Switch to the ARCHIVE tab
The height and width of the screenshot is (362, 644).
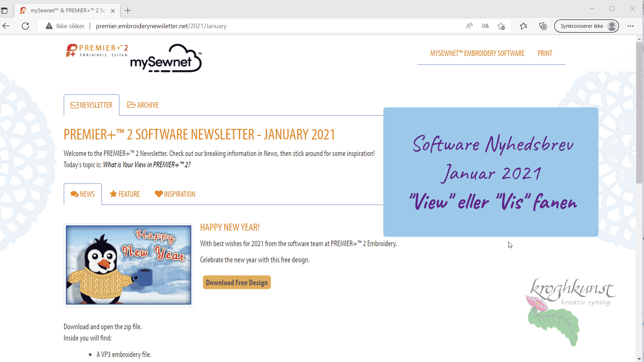(x=143, y=105)
